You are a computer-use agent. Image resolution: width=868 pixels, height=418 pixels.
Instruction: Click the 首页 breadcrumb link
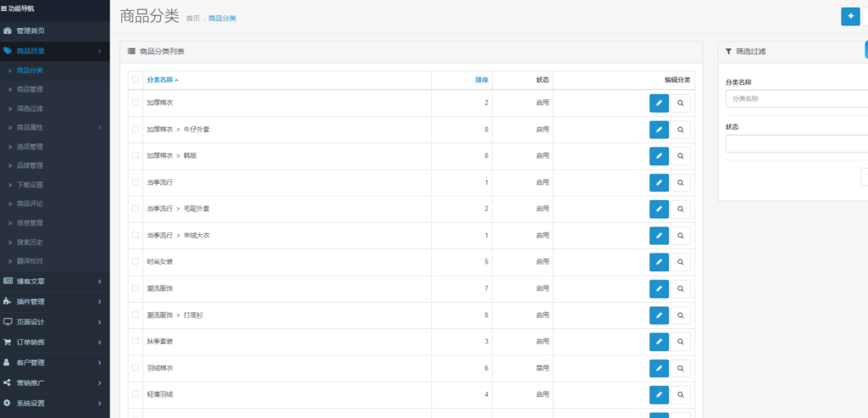[193, 18]
